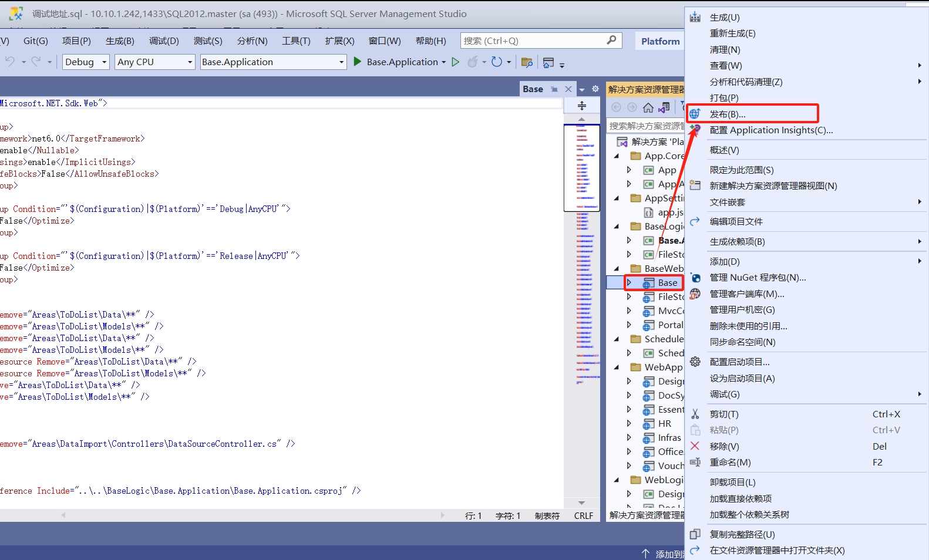Open the Git(G) menu
This screenshot has width=929, height=560.
(36, 41)
